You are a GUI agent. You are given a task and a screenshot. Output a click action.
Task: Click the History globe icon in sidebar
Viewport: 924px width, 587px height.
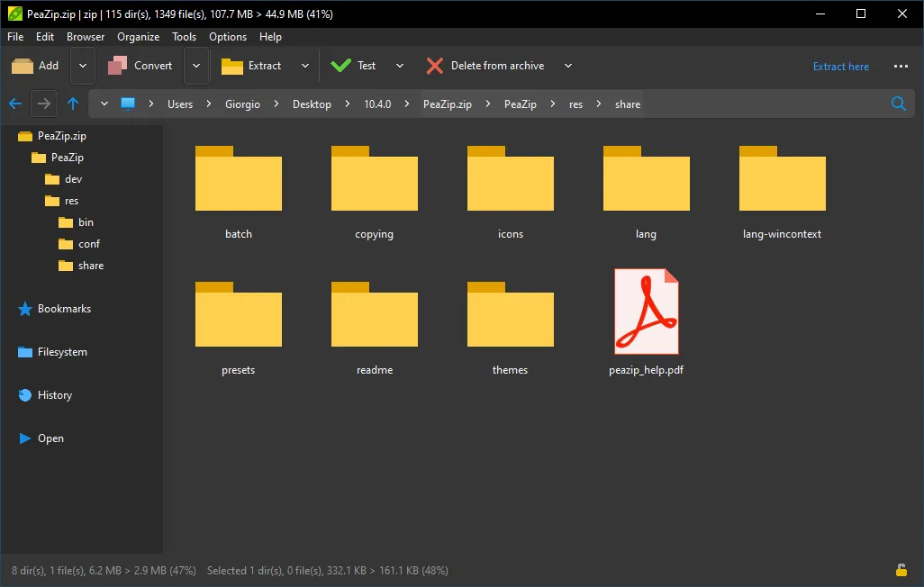25,395
